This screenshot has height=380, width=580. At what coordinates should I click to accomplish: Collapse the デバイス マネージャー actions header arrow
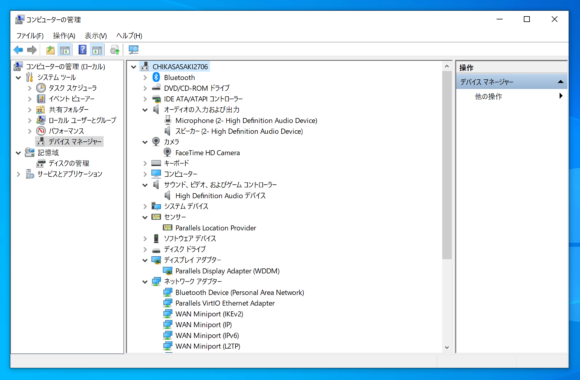(560, 82)
